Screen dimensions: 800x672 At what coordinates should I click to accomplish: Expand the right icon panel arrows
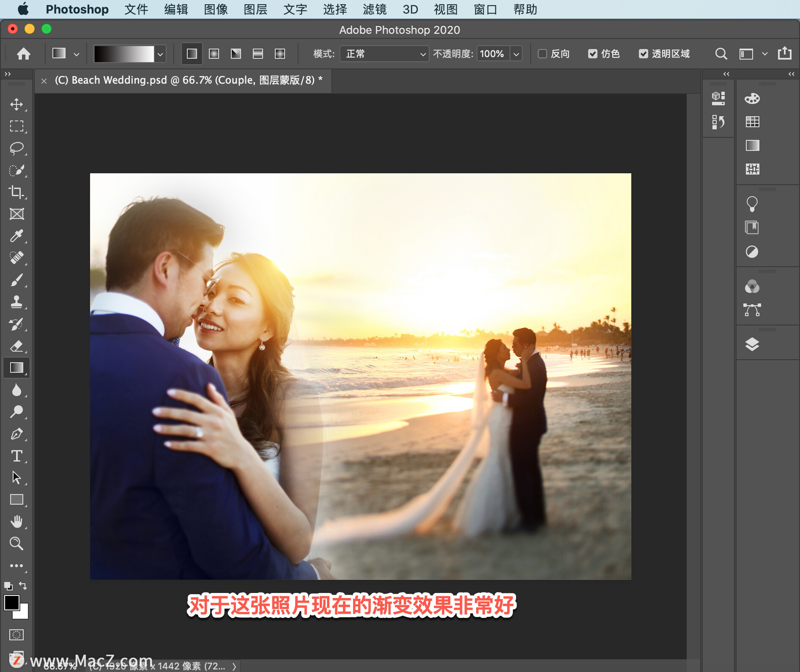[791, 74]
